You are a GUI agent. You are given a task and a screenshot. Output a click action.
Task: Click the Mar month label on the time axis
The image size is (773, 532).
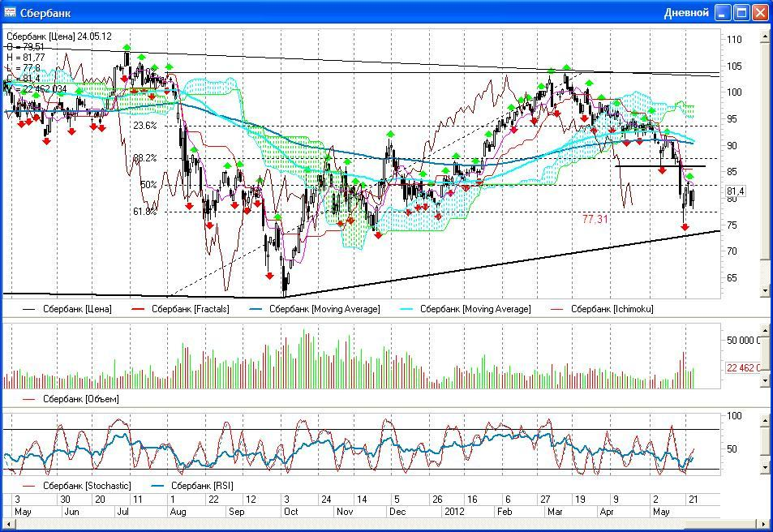(x=555, y=511)
